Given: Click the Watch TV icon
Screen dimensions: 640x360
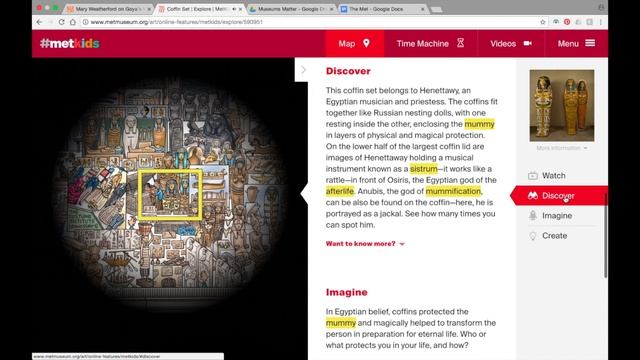Looking at the screenshot, I should pyautogui.click(x=533, y=176).
